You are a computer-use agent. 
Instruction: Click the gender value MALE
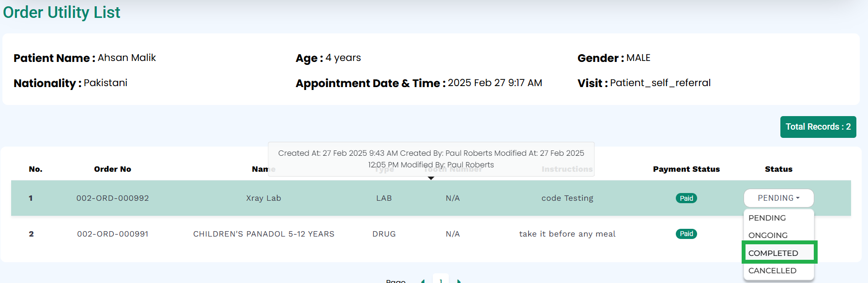[639, 58]
